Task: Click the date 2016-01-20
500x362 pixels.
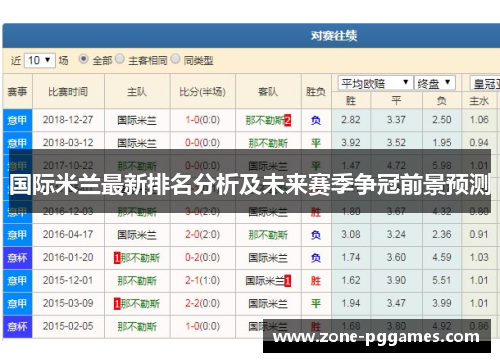Action: pyautogui.click(x=68, y=258)
